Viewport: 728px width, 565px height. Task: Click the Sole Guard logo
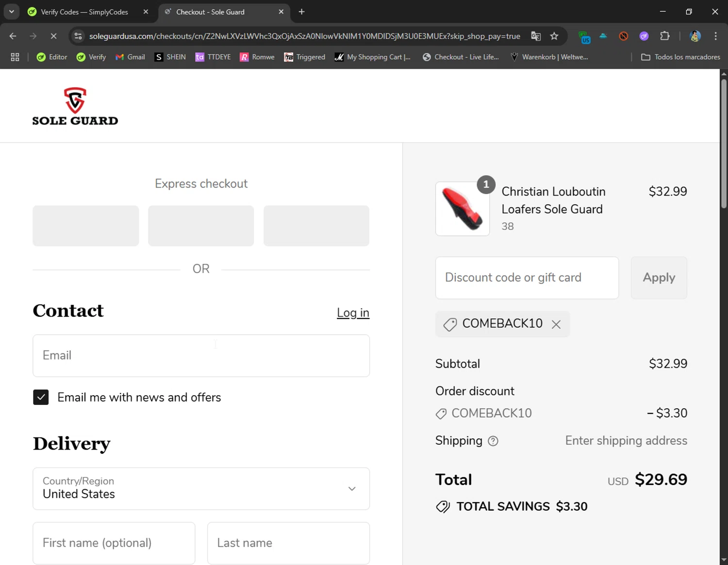pos(75,107)
